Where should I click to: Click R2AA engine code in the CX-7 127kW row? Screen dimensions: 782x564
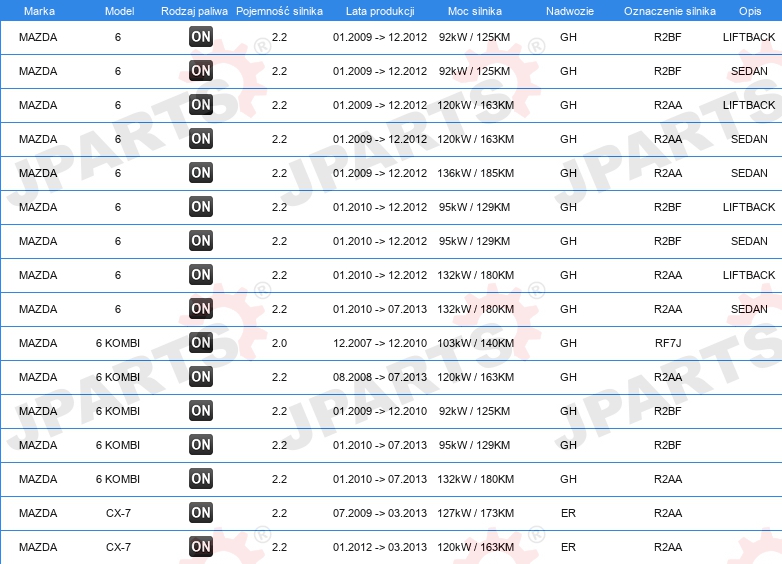(x=668, y=513)
